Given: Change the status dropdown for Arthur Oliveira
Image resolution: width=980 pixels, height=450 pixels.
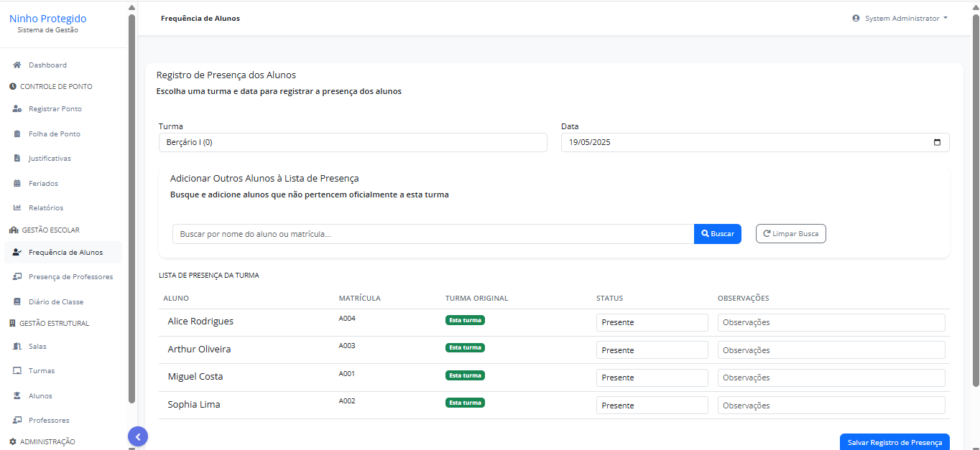Looking at the screenshot, I should pos(652,350).
